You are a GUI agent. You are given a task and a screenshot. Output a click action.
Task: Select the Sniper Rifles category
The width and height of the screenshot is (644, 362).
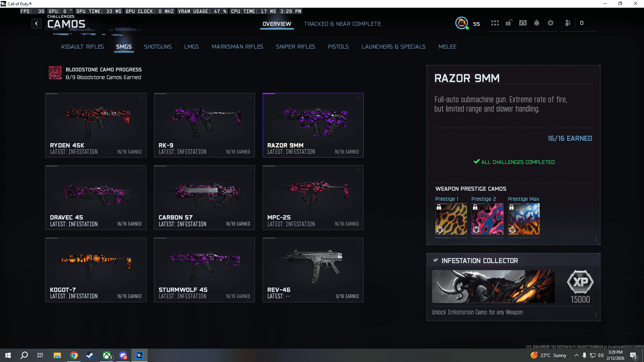pos(296,47)
